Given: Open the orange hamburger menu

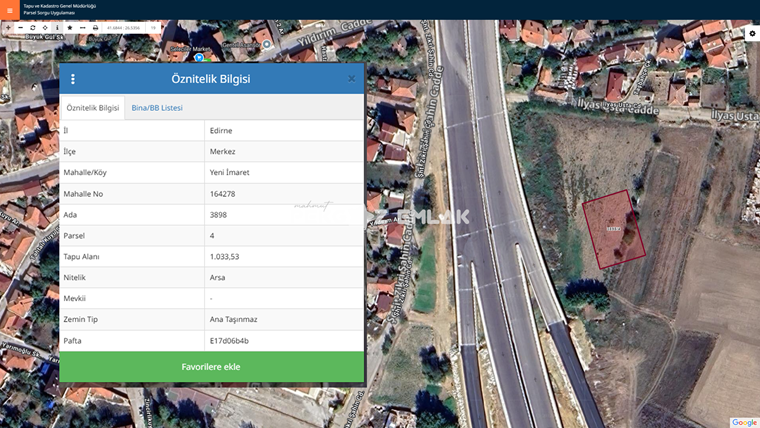Looking at the screenshot, I should tap(10, 10).
